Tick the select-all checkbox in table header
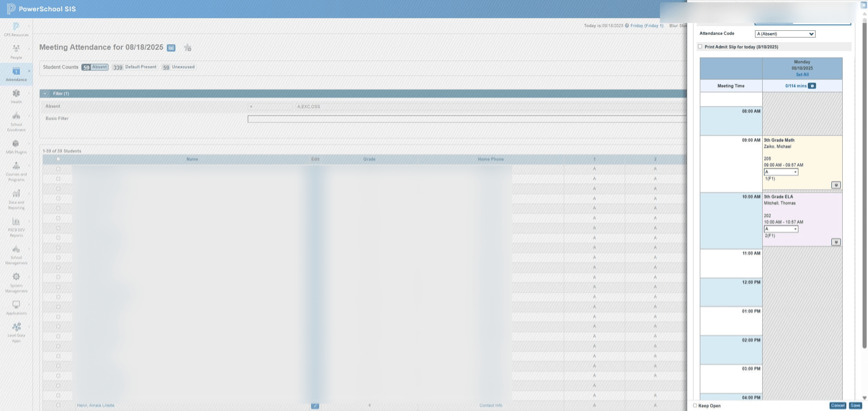The width and height of the screenshot is (868, 411). 58,159
